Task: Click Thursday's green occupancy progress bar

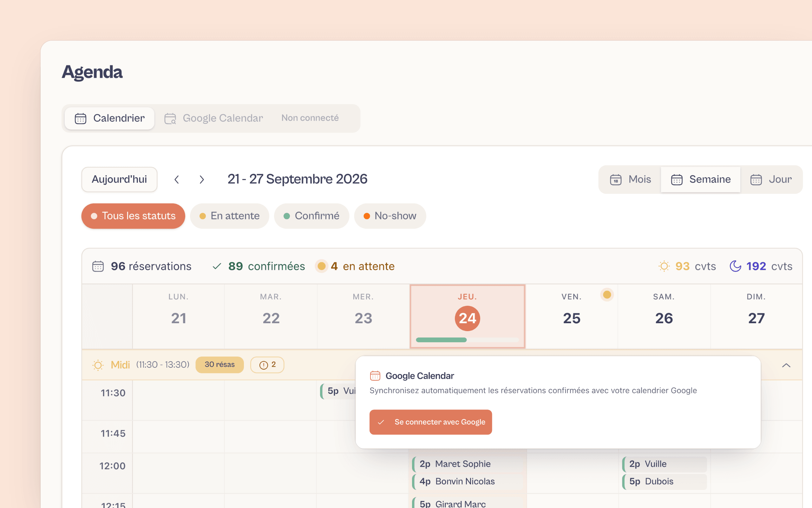Action: [x=468, y=340]
